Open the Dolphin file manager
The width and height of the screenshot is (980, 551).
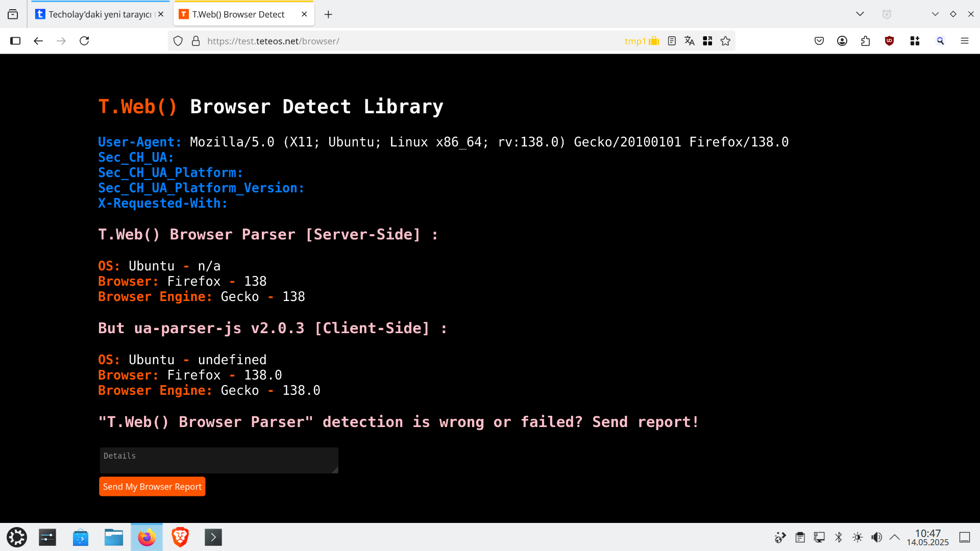114,537
